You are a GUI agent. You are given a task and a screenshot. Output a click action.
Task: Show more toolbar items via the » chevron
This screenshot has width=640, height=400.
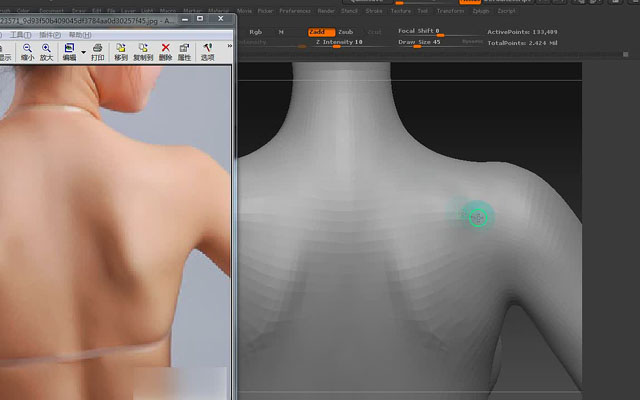click(229, 46)
